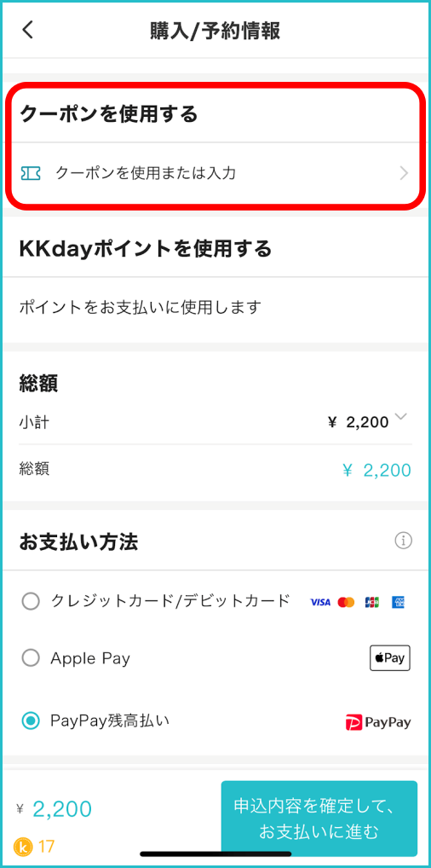This screenshot has height=868, width=431.
Task: Tap the coupon ticket icon
Action: point(31,173)
